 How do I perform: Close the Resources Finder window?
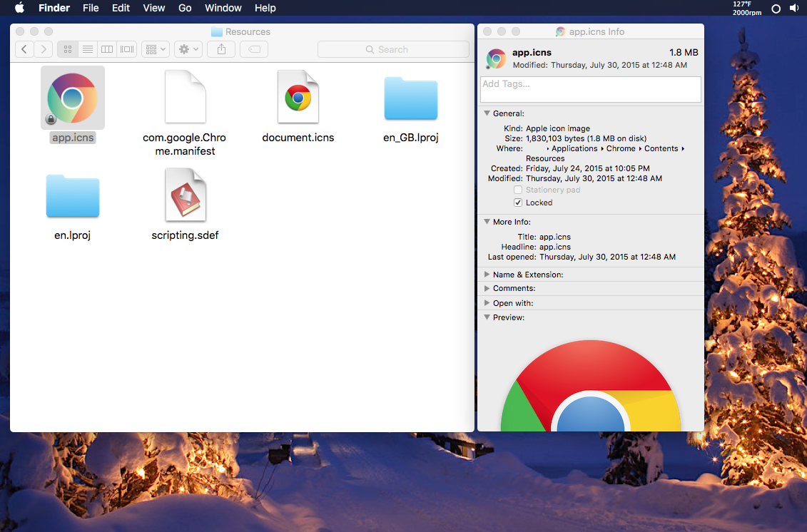click(x=20, y=31)
